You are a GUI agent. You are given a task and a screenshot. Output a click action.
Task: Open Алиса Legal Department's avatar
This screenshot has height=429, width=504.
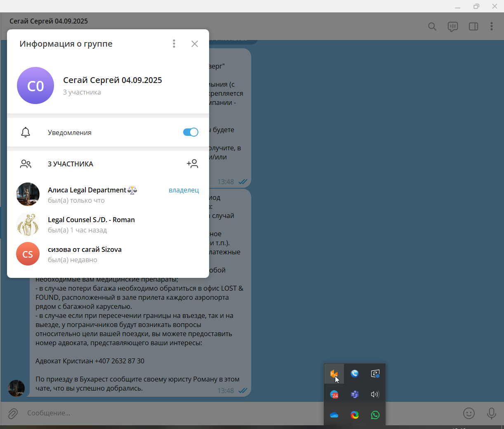(28, 194)
